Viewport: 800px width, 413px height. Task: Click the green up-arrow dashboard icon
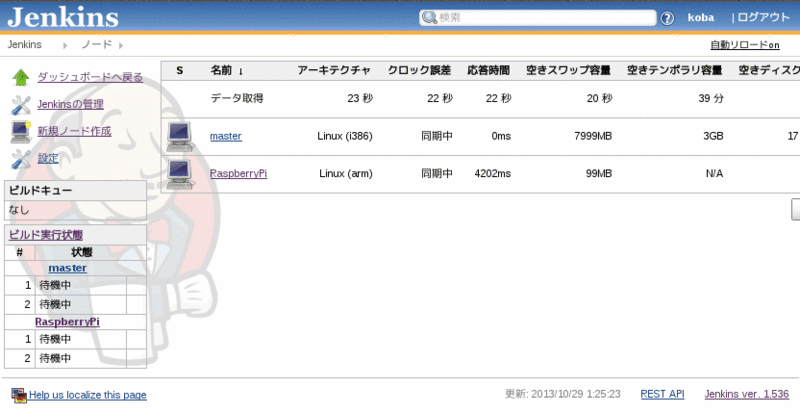coord(21,78)
